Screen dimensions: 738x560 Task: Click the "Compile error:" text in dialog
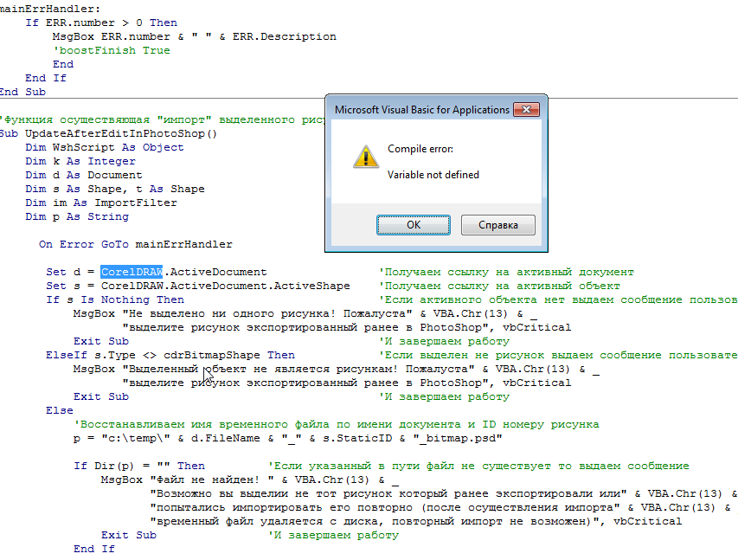tap(420, 149)
